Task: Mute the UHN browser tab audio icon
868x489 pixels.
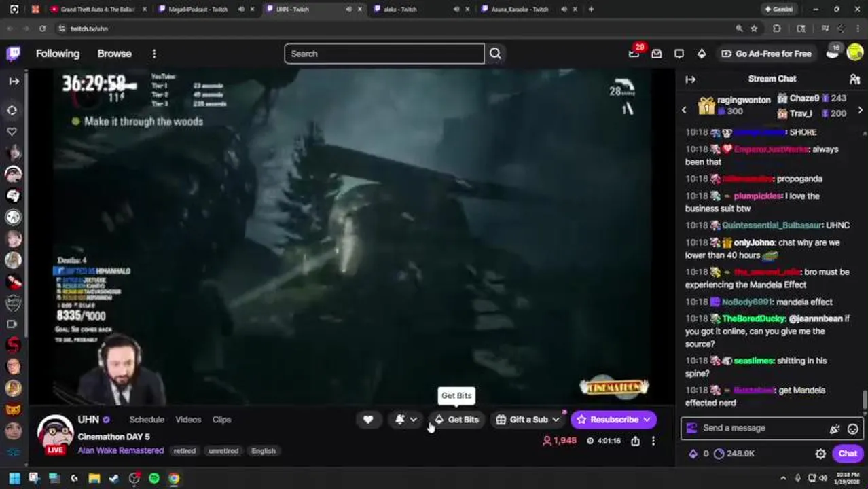Action: (348, 10)
